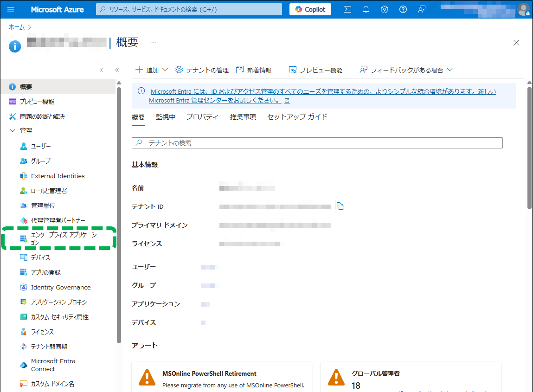Click テナントの管理 toolbar button
This screenshot has height=392, width=533.
point(202,70)
